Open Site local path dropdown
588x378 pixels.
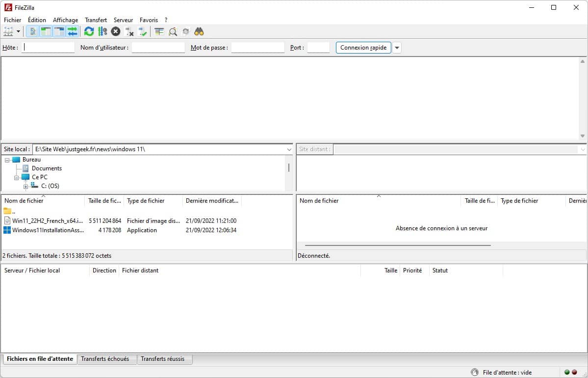(x=289, y=149)
